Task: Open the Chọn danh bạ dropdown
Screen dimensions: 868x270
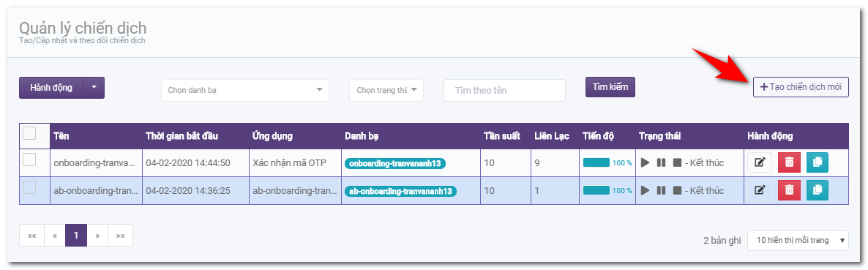Action: click(x=244, y=90)
